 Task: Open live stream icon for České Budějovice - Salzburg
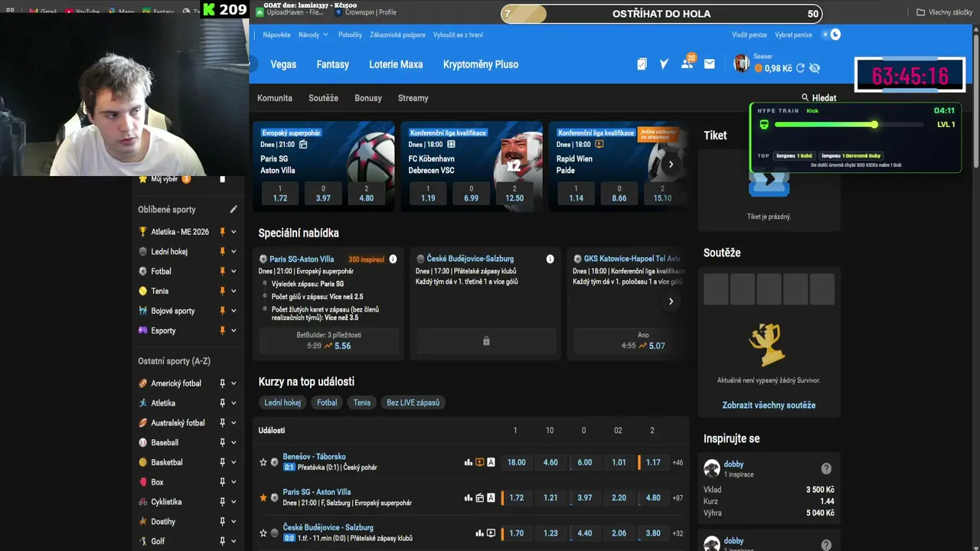click(x=491, y=533)
